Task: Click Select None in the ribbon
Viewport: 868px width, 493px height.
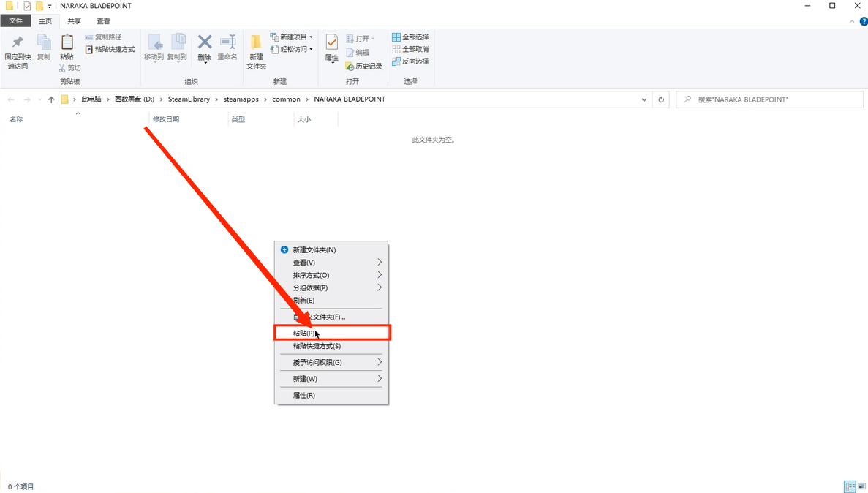Action: pyautogui.click(x=410, y=49)
